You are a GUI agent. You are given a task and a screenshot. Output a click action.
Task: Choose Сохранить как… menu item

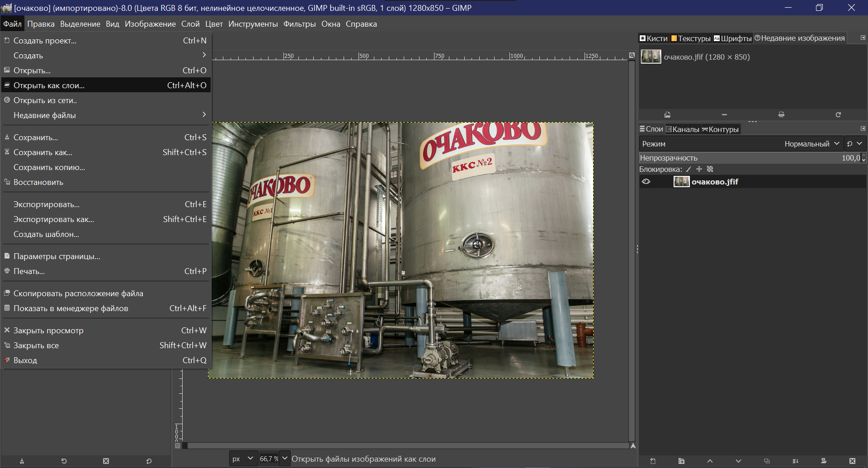(x=106, y=152)
